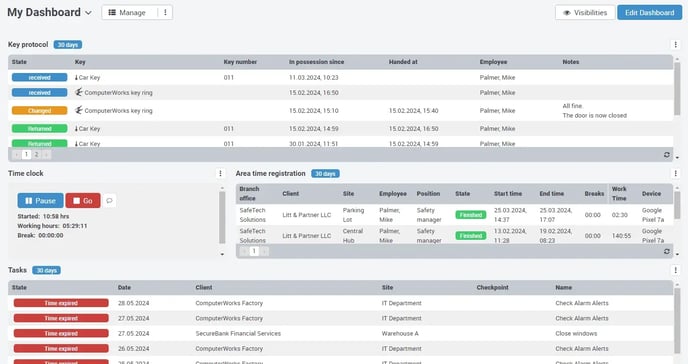Click the Pause button in Time clock

point(40,200)
